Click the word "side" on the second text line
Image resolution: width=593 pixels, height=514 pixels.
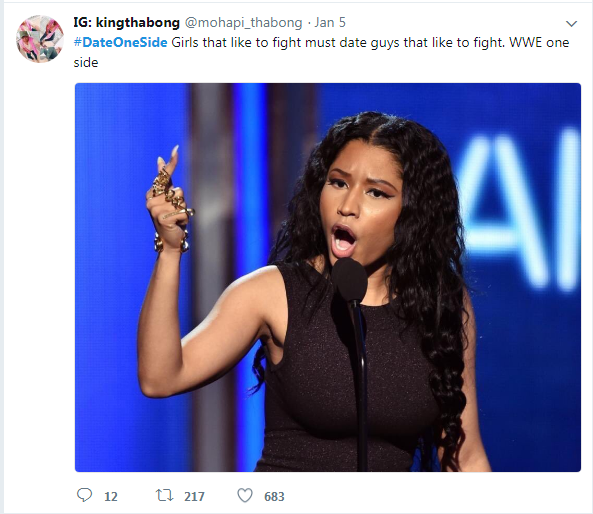86,62
